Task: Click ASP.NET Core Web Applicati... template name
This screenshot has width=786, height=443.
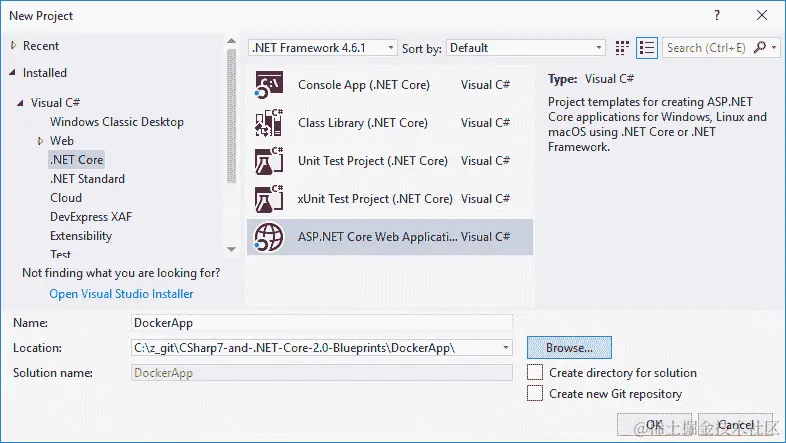Action: click(x=377, y=237)
